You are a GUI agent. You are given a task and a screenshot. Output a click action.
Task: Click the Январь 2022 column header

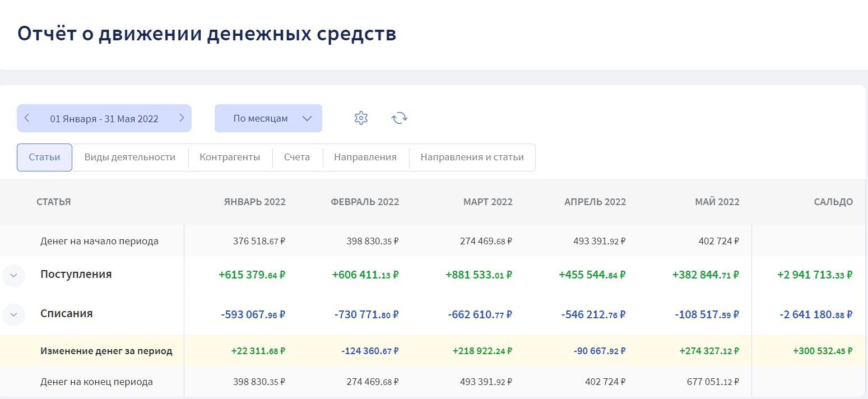point(254,202)
